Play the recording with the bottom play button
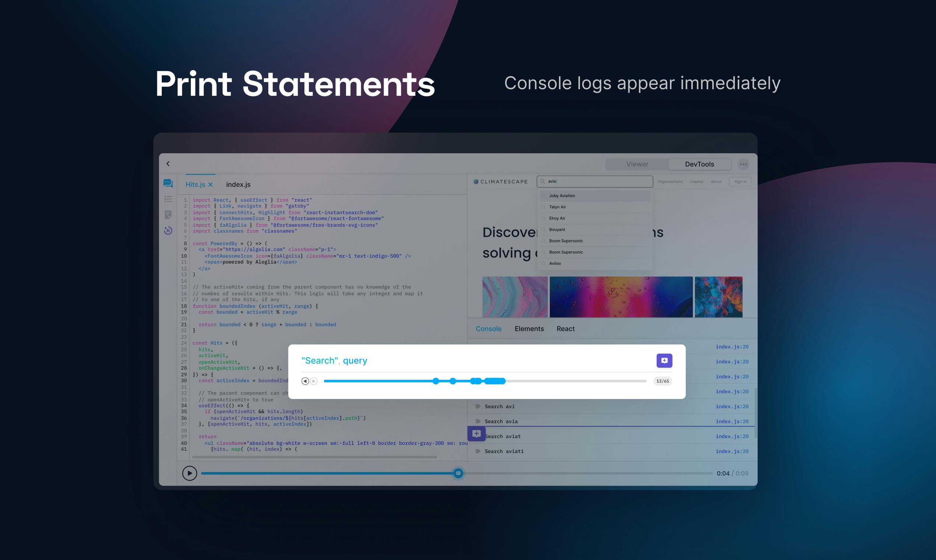Image resolution: width=936 pixels, height=560 pixels. (x=189, y=473)
